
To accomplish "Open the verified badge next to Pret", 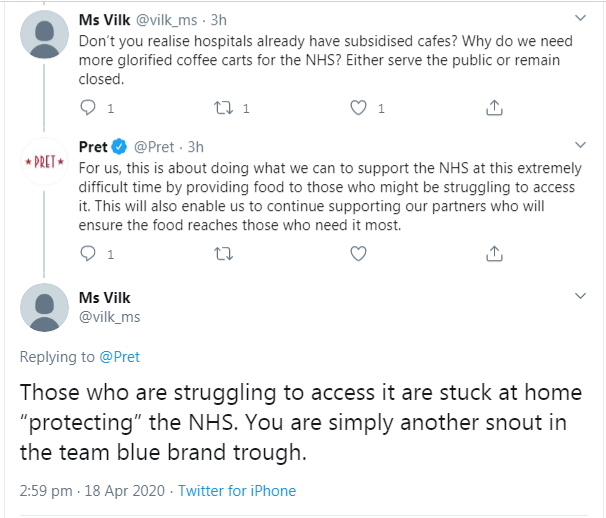I will click(x=120, y=147).
